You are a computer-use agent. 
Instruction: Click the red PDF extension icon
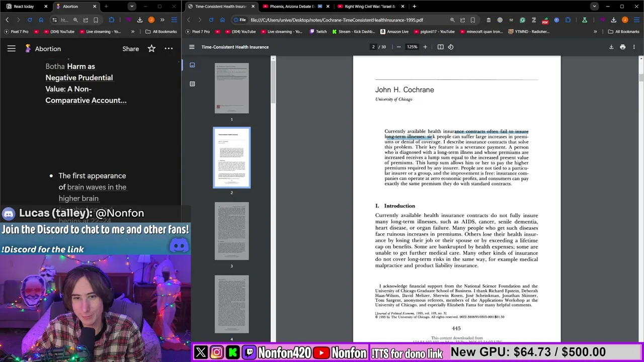545,21
